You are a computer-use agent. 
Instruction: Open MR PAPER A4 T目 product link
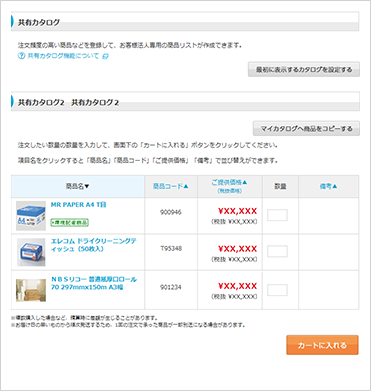tap(78, 205)
